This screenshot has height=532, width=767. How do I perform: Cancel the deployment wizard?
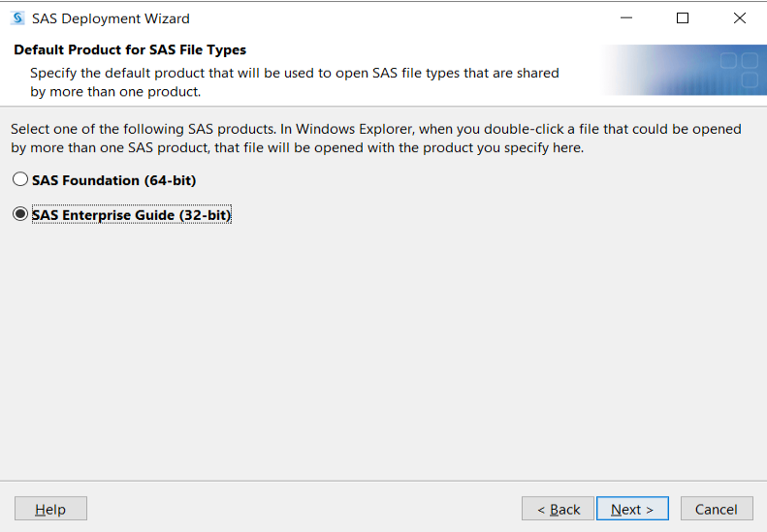[x=717, y=509]
